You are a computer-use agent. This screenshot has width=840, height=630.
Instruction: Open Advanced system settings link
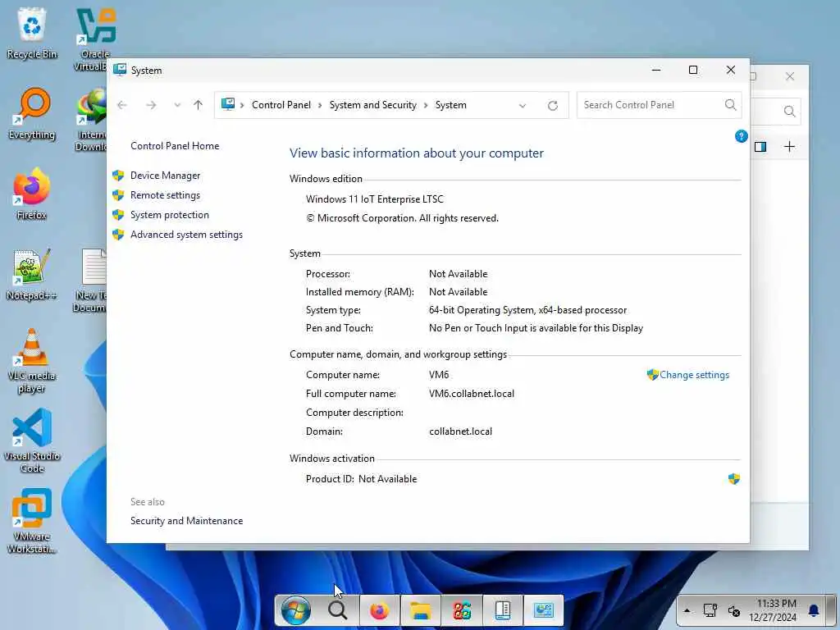[x=186, y=235]
